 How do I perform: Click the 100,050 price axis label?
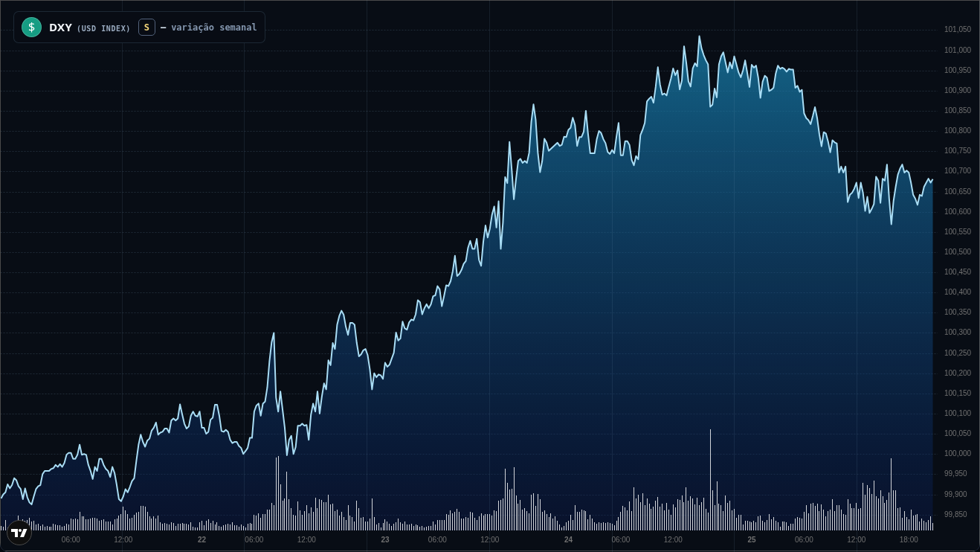[x=958, y=433]
